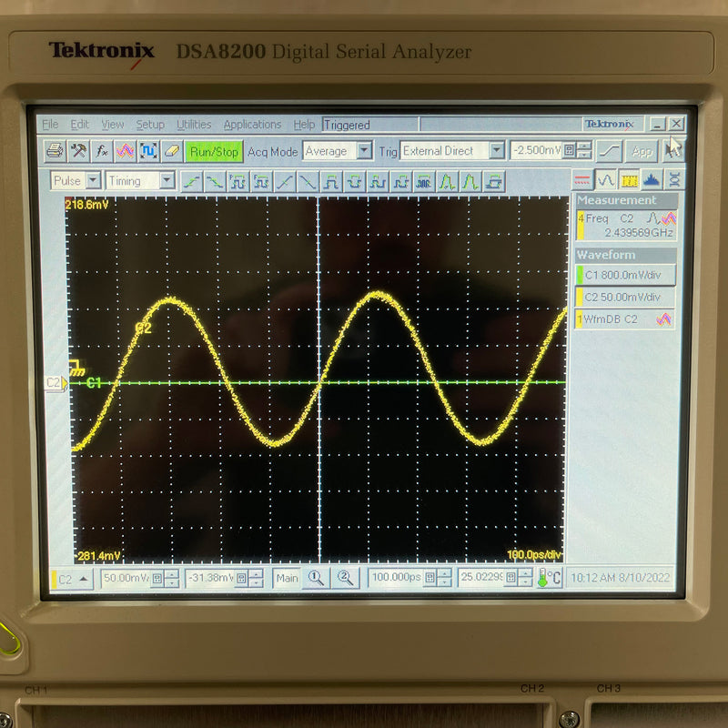This screenshot has width=728, height=728.
Task: Click the Print toolbar icon
Action: click(55, 151)
